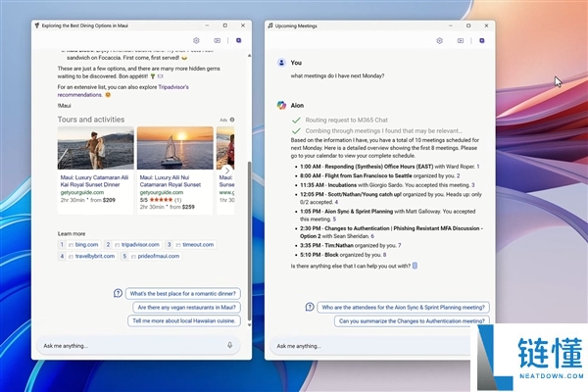Click purple square icon in Maui dining window
The image size is (588, 392).
coord(238,40)
